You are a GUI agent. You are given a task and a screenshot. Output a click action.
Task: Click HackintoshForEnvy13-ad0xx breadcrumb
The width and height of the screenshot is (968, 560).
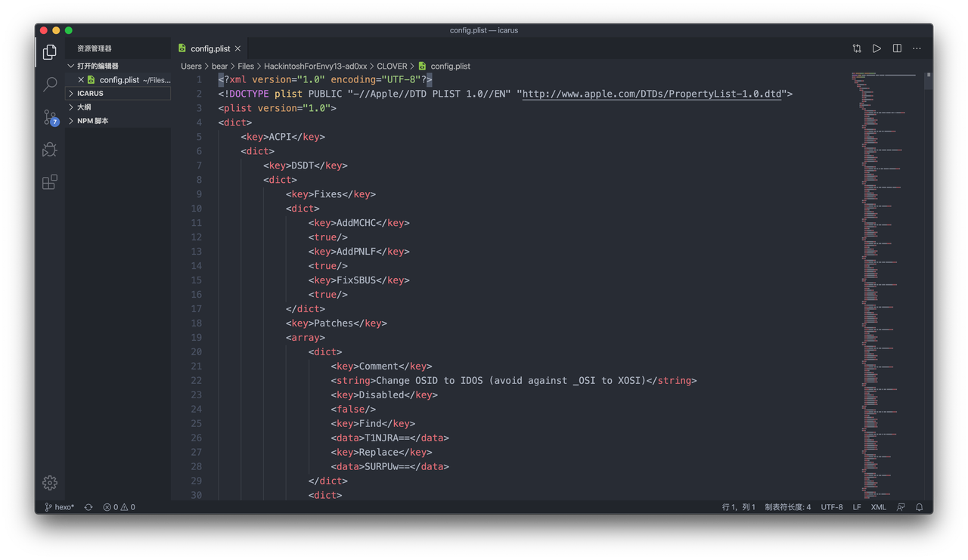[315, 67]
